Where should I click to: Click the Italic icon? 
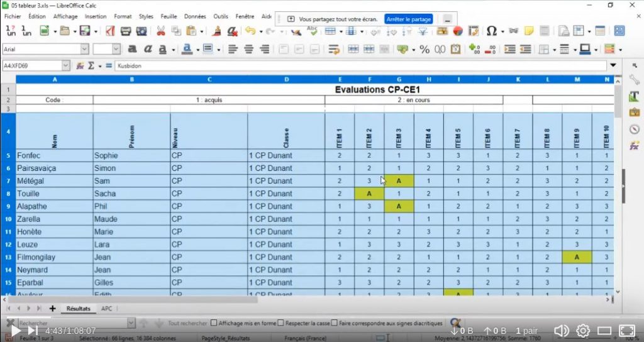(148, 49)
